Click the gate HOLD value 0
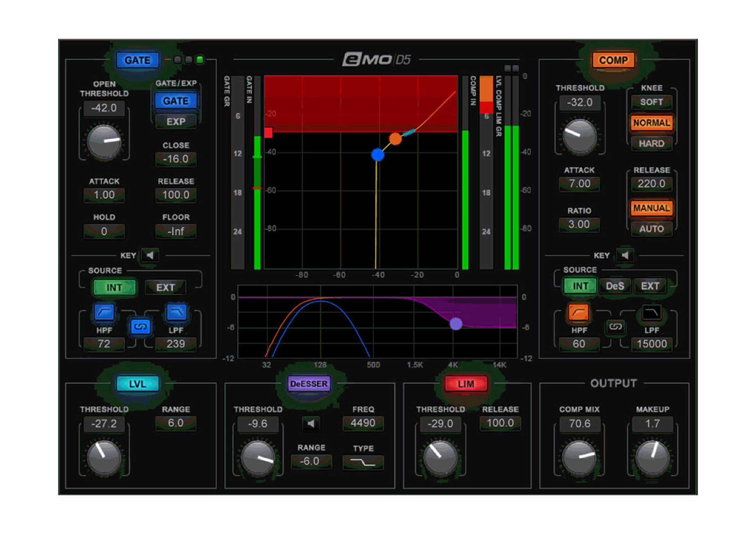 pos(104,231)
